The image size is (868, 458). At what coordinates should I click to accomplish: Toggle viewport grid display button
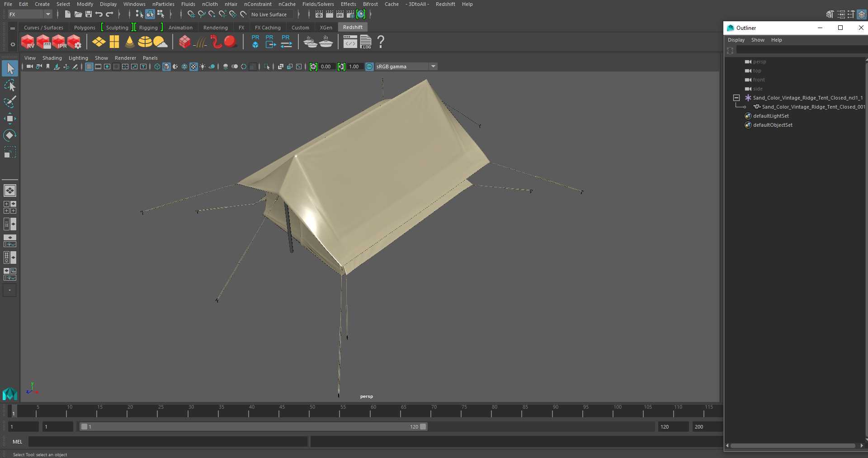[89, 67]
